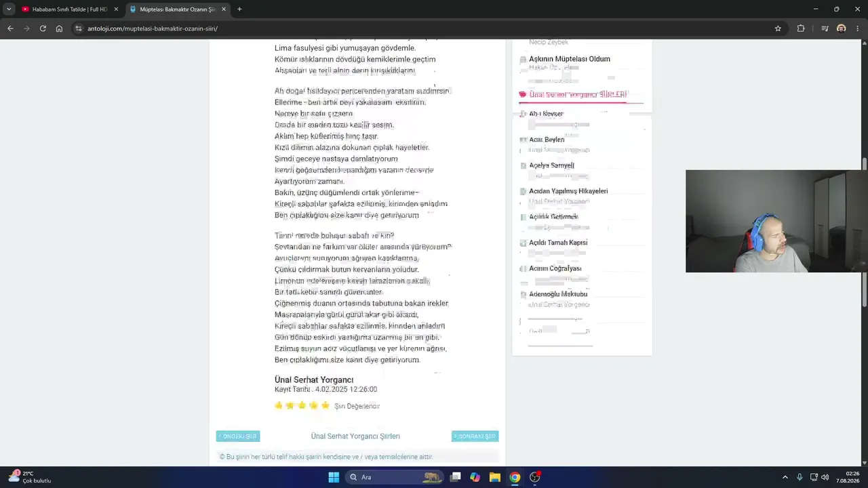This screenshot has height=488, width=868.
Task: Switch to the Hababam Sınıfı Tatilde tab
Action: tap(69, 9)
